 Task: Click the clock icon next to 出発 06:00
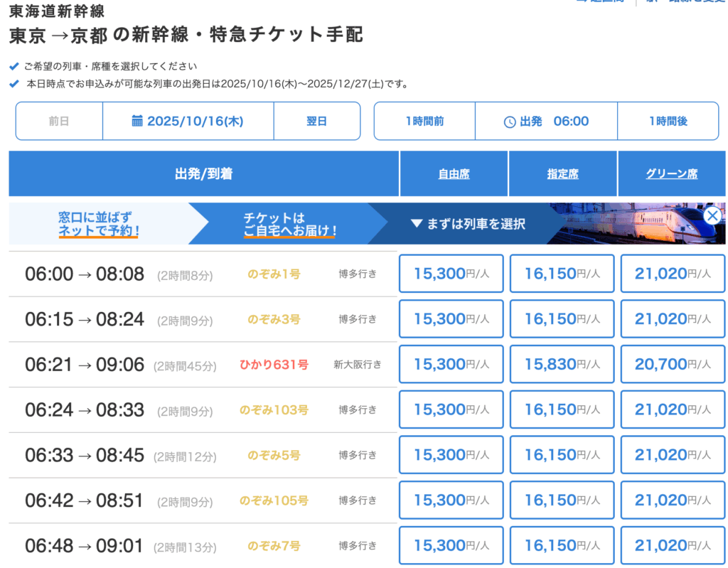509,122
